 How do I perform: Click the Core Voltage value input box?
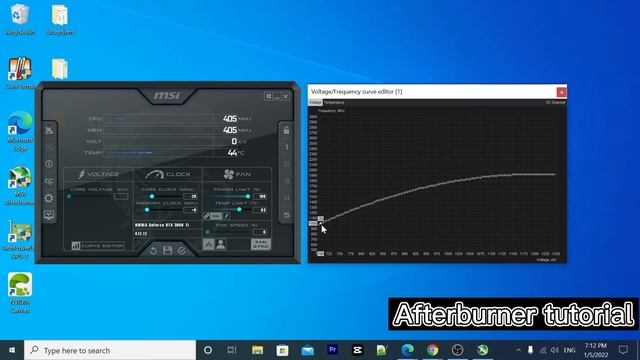click(x=121, y=196)
